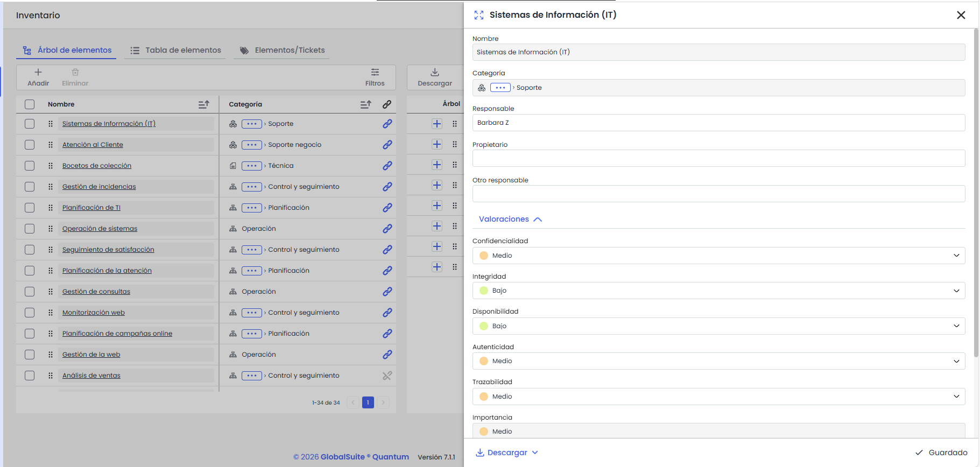Click the Añadir plus icon in toolbar
Image resolution: width=980 pixels, height=467 pixels.
pos(38,73)
